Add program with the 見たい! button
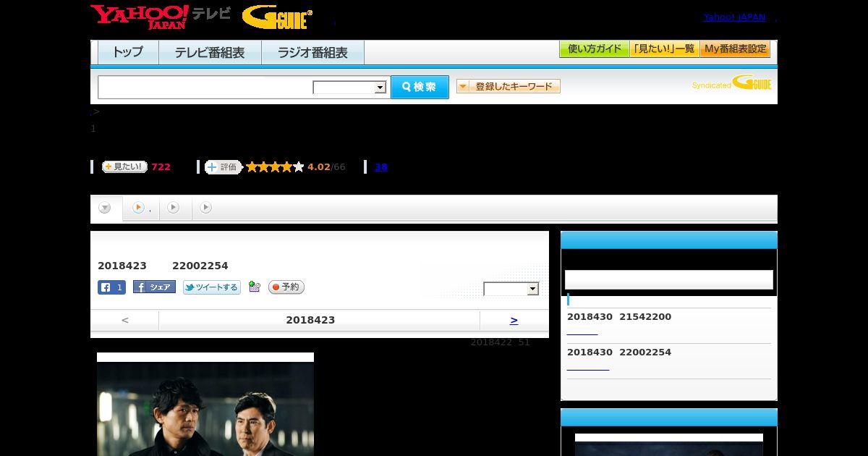 click(124, 166)
